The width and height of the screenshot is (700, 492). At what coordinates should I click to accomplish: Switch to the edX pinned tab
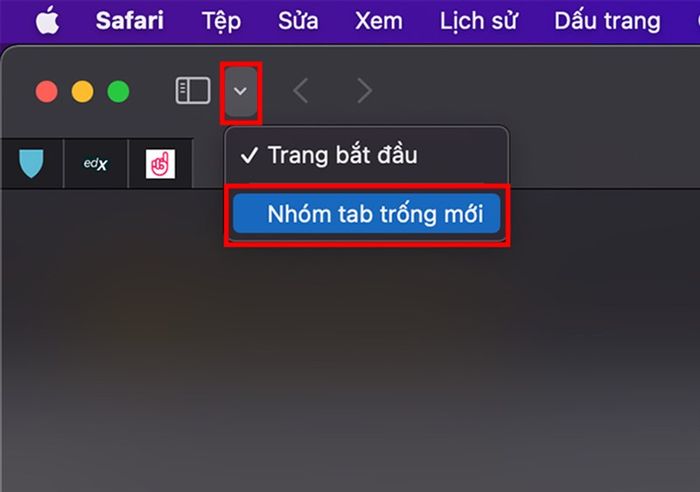[x=96, y=163]
